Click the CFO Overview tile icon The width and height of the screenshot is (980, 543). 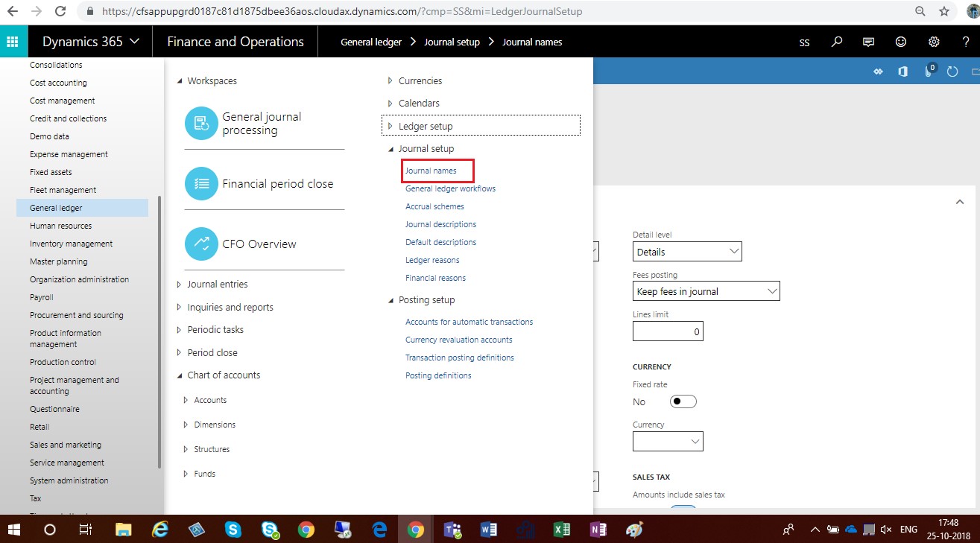click(x=201, y=244)
